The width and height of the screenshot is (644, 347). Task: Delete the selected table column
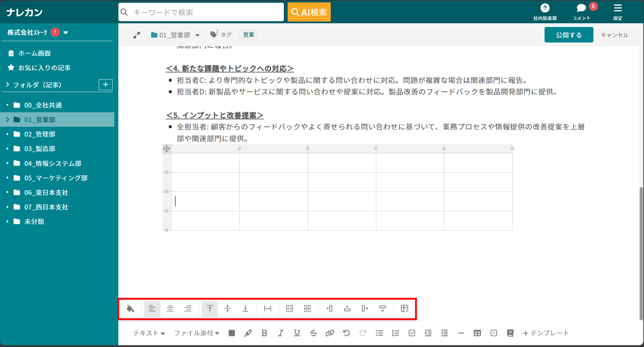point(364,309)
